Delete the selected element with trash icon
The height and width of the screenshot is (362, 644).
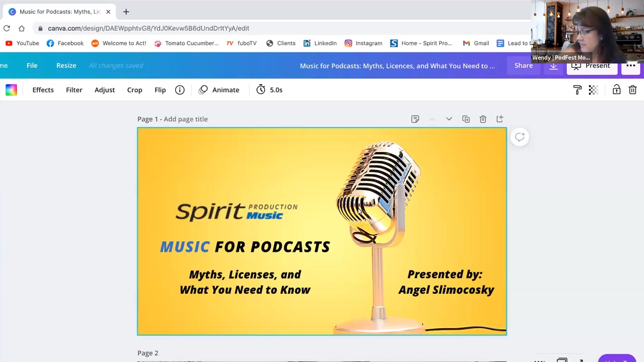coord(633,90)
